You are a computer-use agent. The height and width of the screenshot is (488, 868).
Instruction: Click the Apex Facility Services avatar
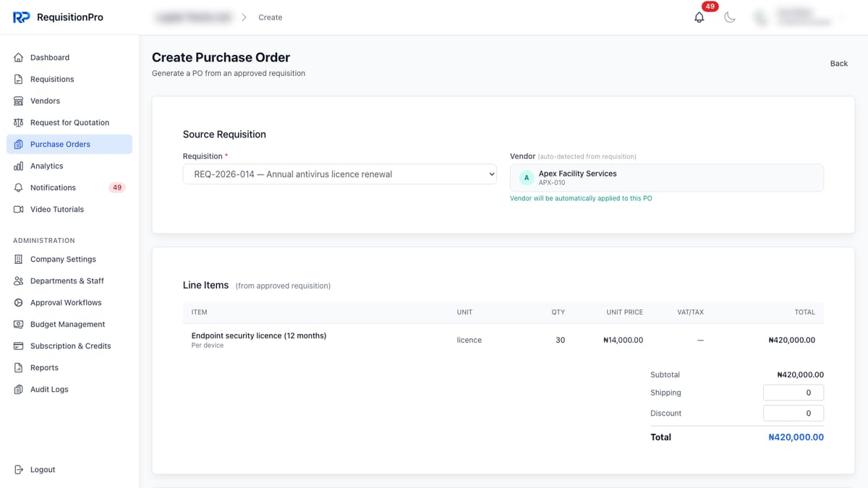click(x=527, y=178)
